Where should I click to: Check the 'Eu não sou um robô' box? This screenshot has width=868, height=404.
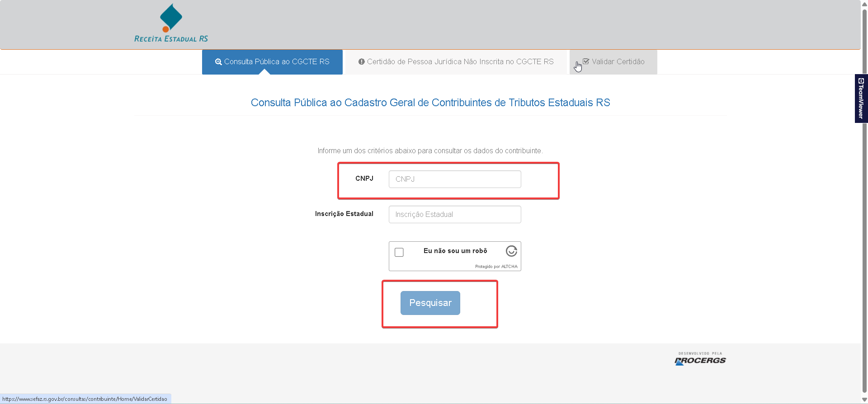399,252
